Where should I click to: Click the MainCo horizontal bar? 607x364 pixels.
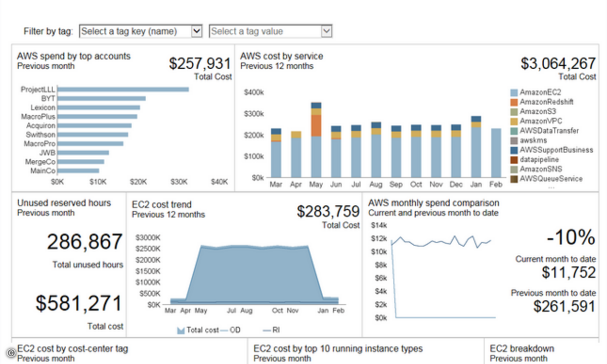[x=78, y=171]
